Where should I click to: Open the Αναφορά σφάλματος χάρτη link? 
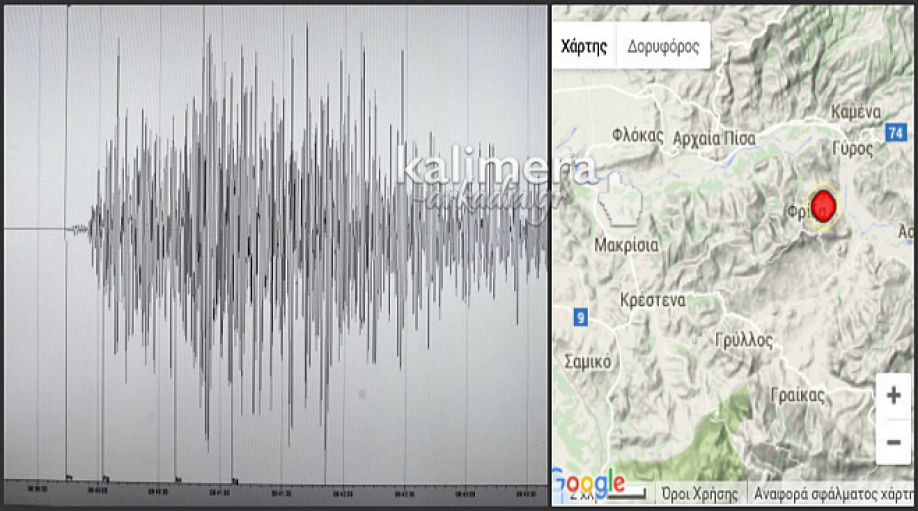click(832, 494)
